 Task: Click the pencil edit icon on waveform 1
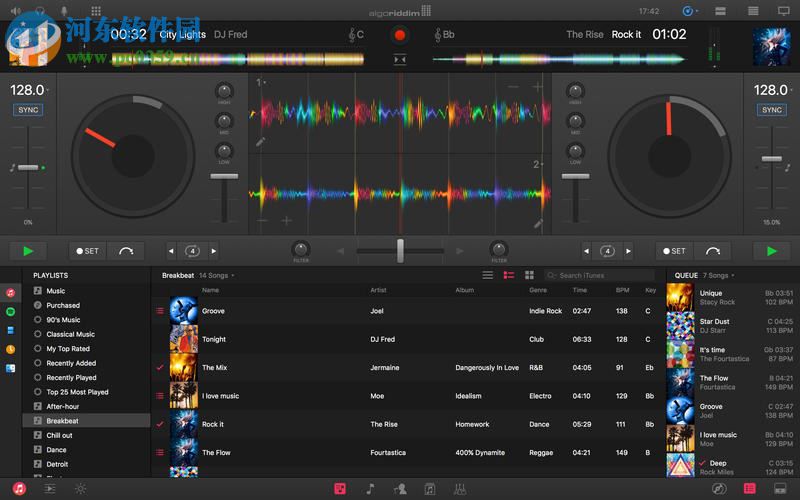pos(260,142)
